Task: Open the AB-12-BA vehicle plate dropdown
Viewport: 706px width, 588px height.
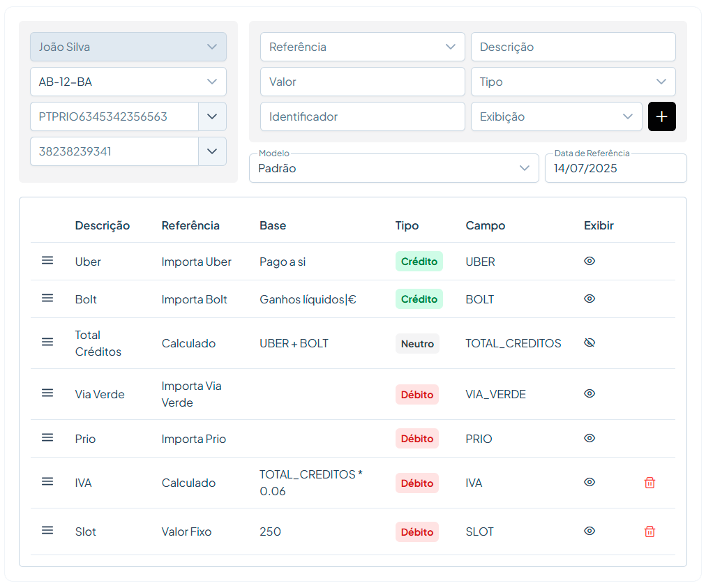Action: pos(128,82)
